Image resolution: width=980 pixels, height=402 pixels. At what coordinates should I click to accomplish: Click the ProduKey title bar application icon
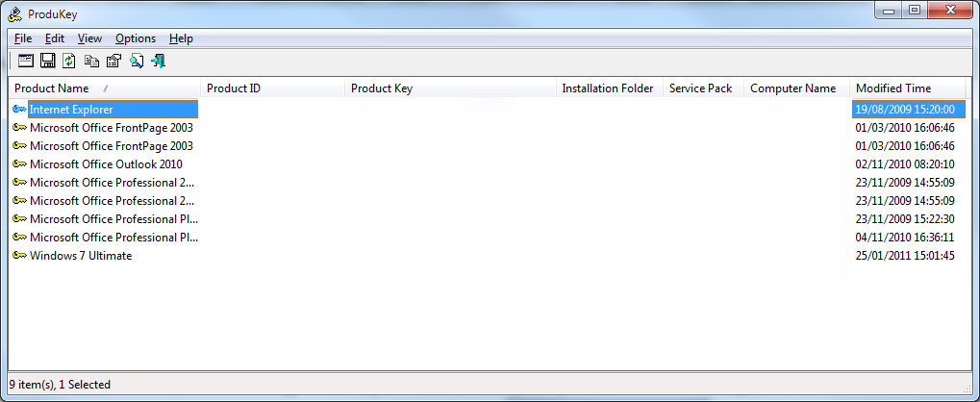tap(15, 13)
